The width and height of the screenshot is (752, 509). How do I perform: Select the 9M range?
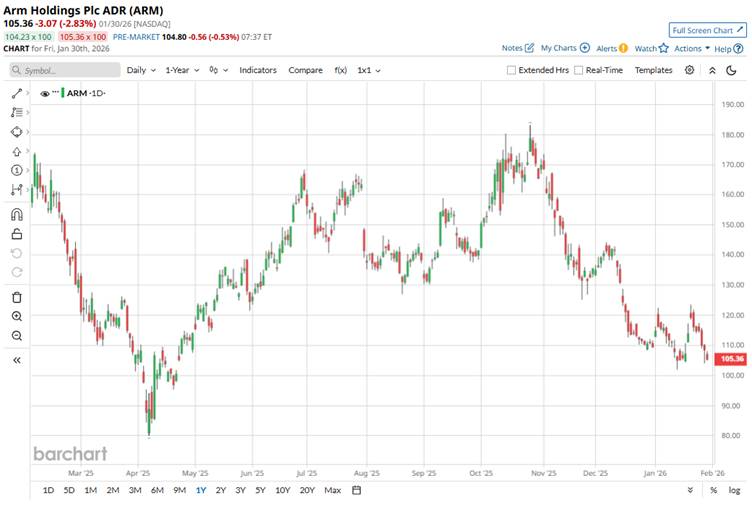pyautogui.click(x=179, y=490)
